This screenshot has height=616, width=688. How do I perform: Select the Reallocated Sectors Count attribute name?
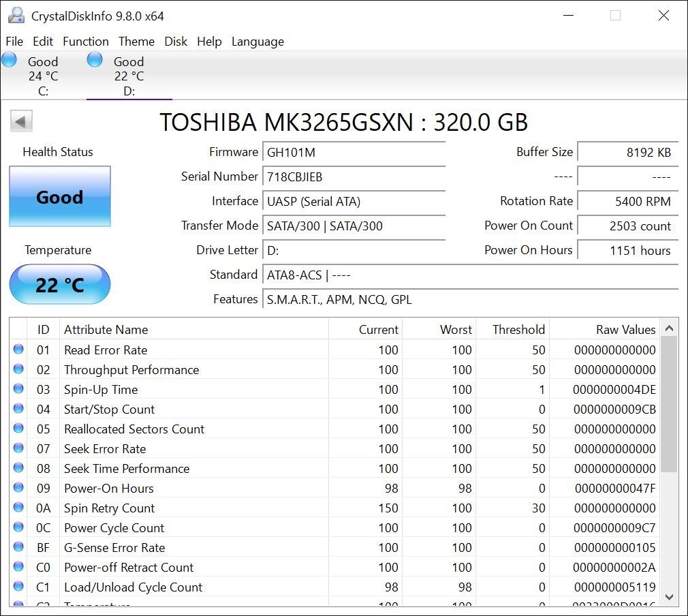tap(134, 429)
